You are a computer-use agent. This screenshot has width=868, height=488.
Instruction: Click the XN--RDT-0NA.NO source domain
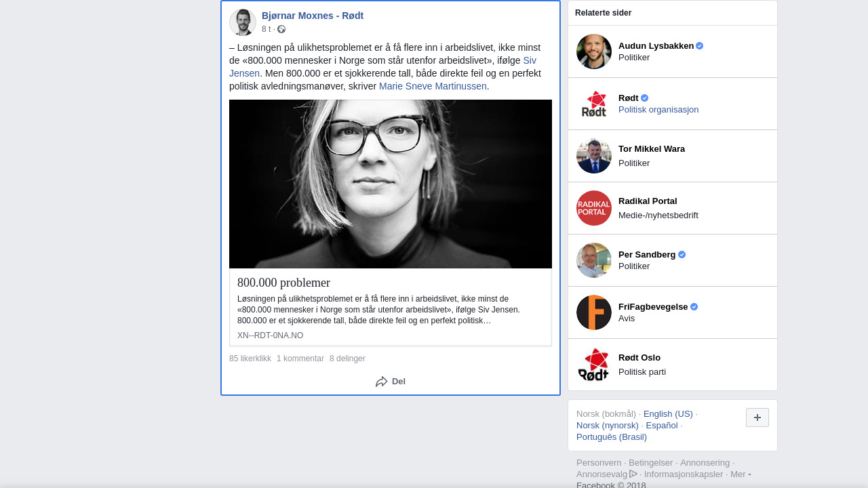270,335
